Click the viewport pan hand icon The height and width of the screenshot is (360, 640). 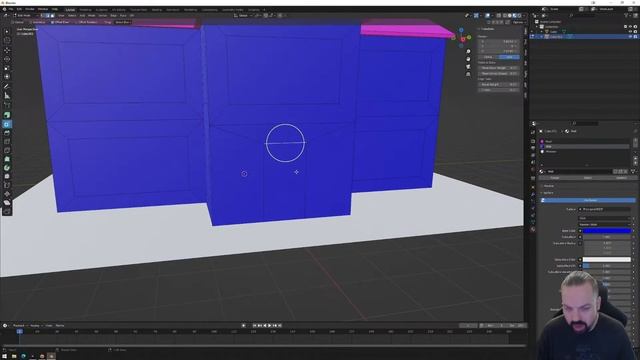(x=468, y=59)
